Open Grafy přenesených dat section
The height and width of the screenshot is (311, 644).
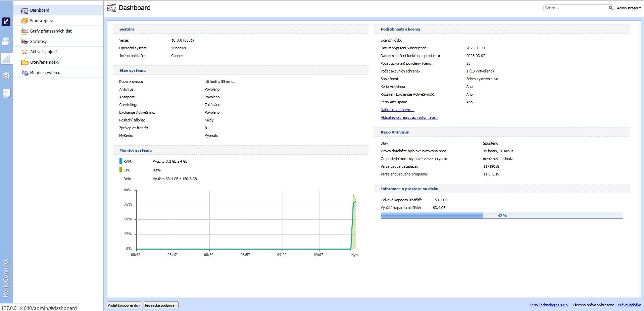51,31
